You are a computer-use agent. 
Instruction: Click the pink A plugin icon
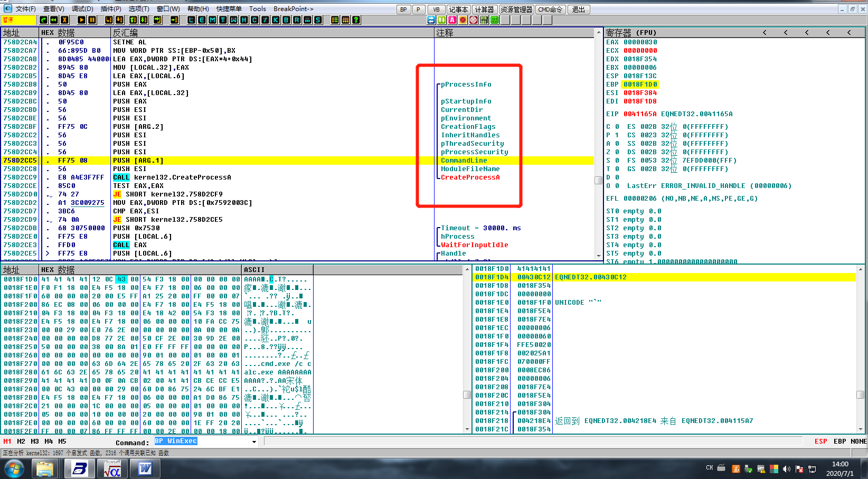pyautogui.click(x=452, y=20)
